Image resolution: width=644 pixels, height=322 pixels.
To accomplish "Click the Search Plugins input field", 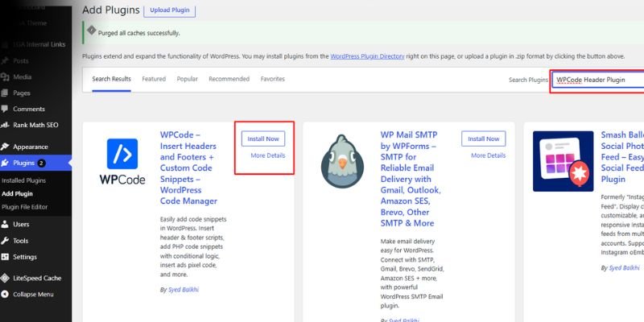I will click(x=597, y=80).
